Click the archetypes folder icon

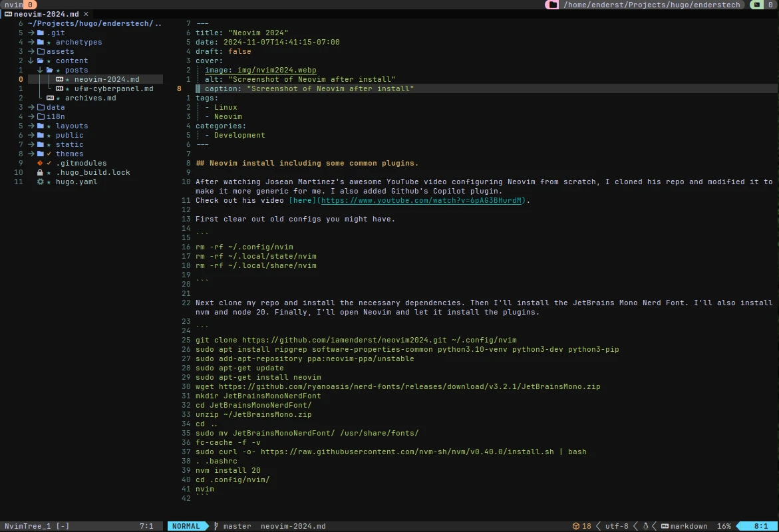(x=41, y=42)
